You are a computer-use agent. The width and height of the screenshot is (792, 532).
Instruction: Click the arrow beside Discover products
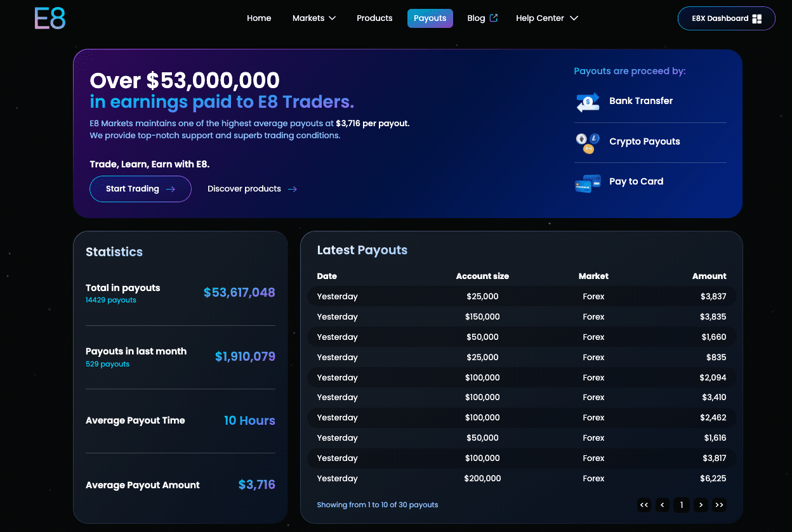click(292, 189)
